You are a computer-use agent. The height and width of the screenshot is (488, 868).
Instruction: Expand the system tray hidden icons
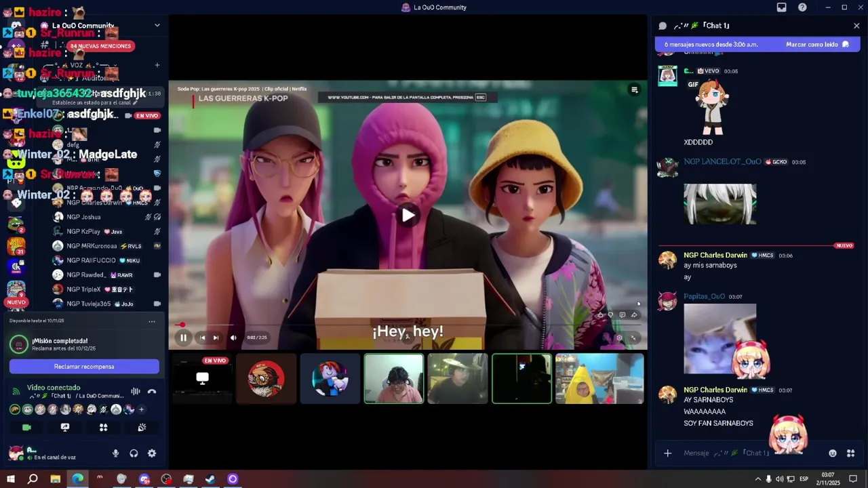click(x=757, y=479)
